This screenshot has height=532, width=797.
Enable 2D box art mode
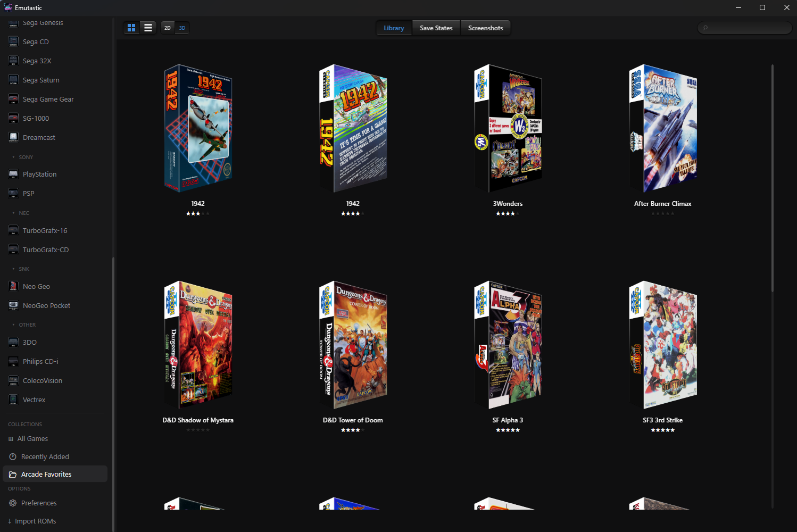point(168,28)
